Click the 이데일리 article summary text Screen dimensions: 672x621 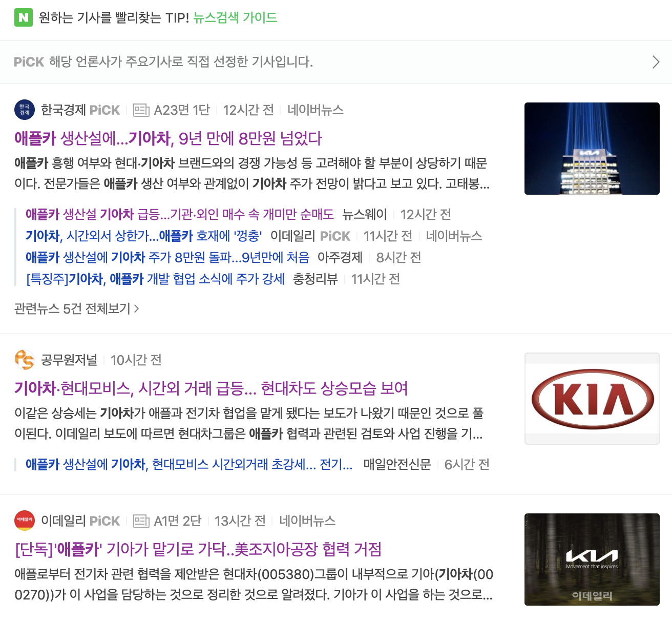point(254,584)
